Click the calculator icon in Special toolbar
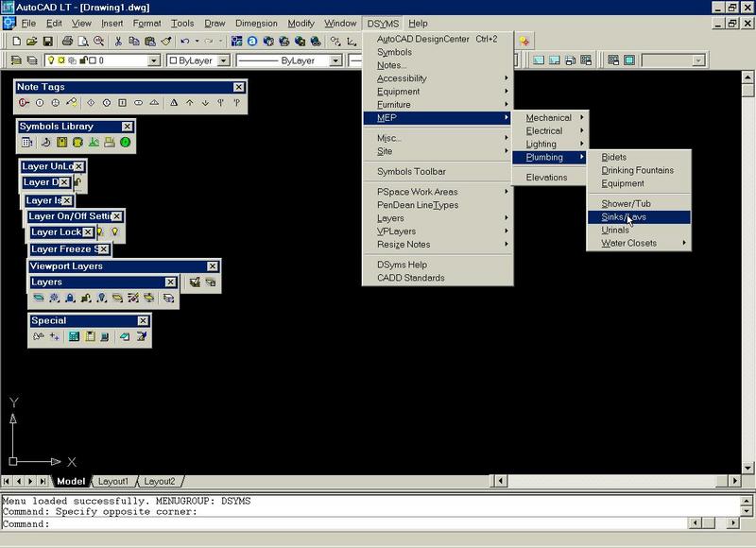Viewport: 756px width, 548px height. point(74,336)
